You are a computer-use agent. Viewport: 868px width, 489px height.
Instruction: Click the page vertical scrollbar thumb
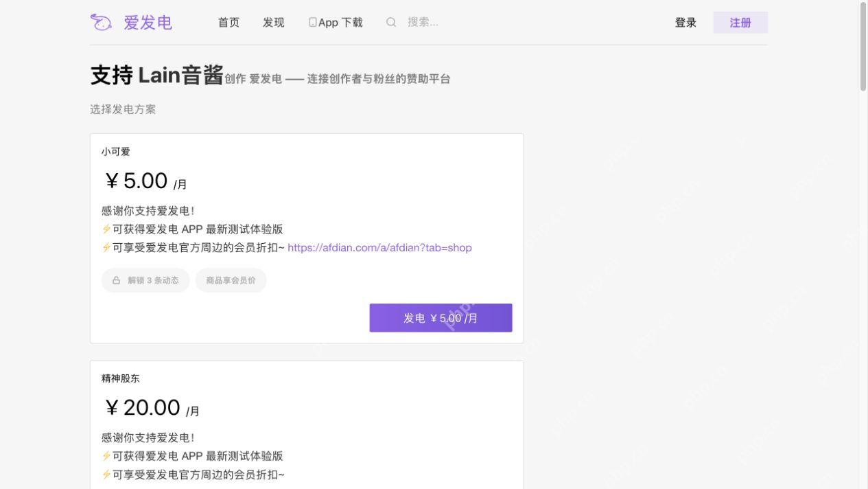pos(863,46)
